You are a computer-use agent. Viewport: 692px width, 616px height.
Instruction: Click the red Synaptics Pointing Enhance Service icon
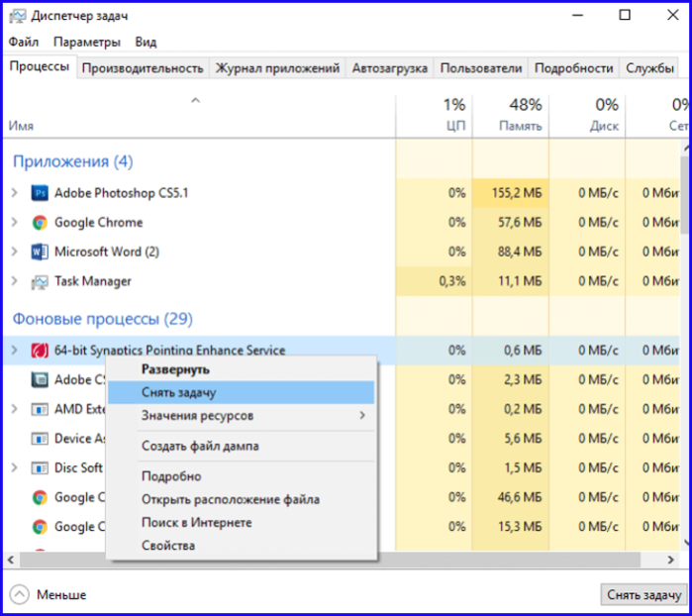coord(40,351)
